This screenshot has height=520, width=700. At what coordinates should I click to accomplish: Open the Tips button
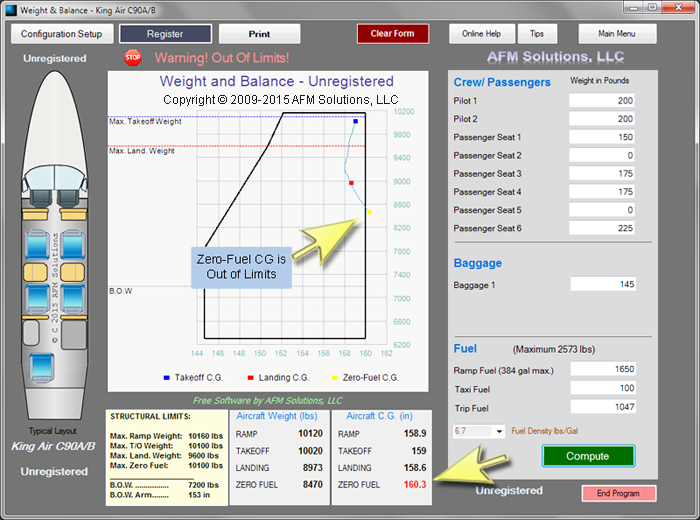[x=537, y=33]
